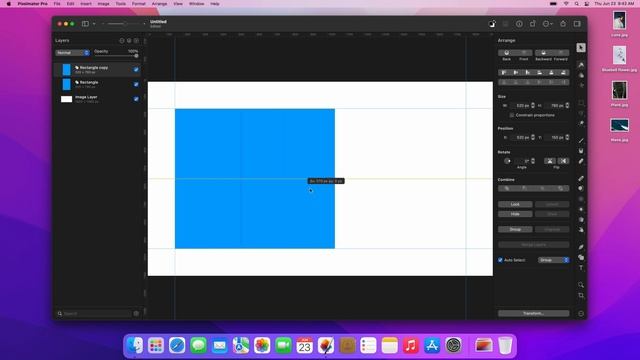The width and height of the screenshot is (640, 360).
Task: Open Music app from the Dock
Action: pos(411,346)
